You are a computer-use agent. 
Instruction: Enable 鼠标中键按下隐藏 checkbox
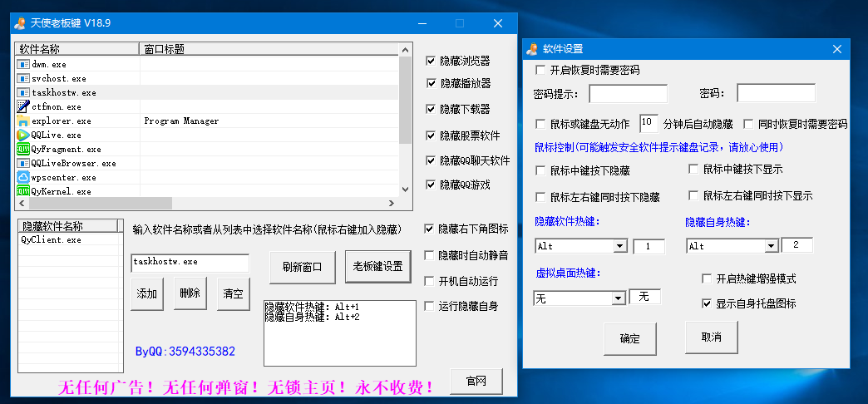click(x=540, y=171)
